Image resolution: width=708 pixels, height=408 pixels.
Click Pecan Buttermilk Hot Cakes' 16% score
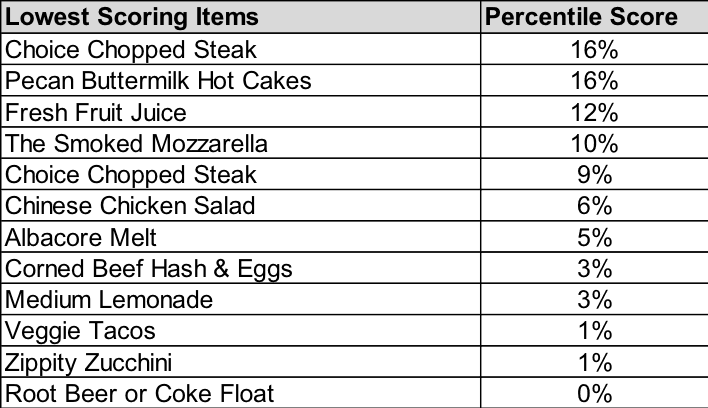[x=593, y=80]
